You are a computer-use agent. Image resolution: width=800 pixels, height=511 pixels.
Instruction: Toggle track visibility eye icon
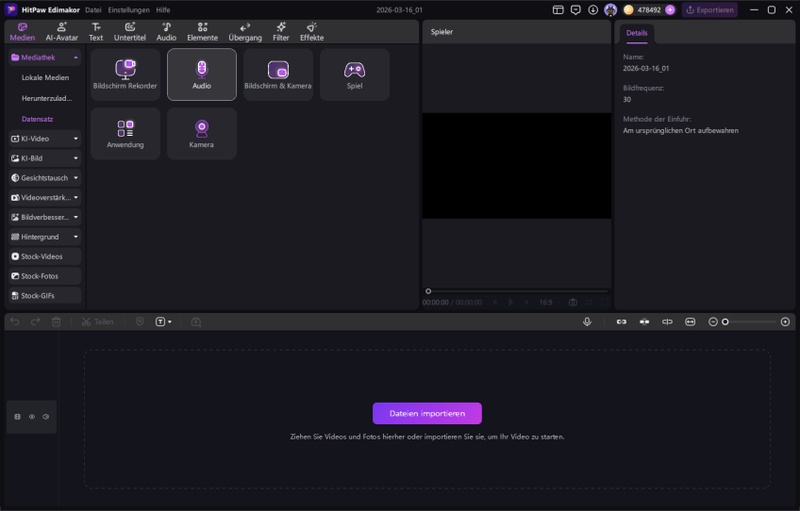(x=31, y=416)
